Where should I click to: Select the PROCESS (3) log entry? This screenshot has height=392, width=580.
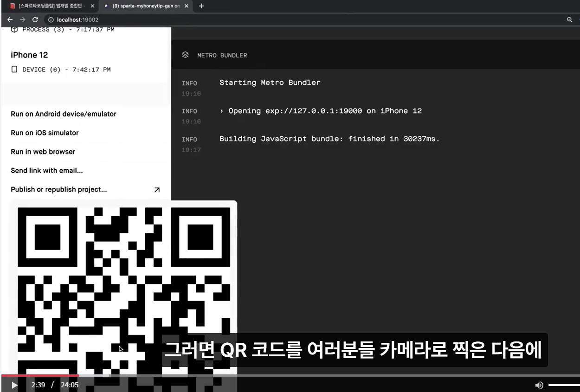[x=63, y=30]
